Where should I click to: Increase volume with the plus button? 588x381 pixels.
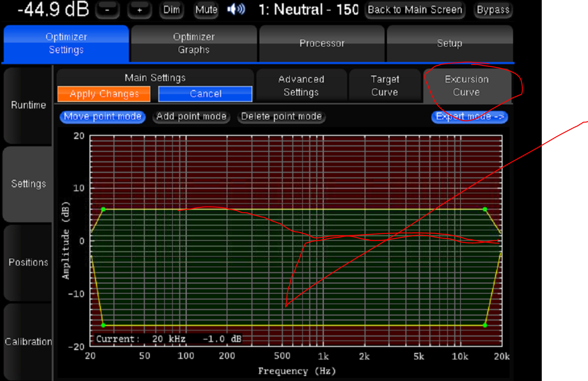click(140, 10)
